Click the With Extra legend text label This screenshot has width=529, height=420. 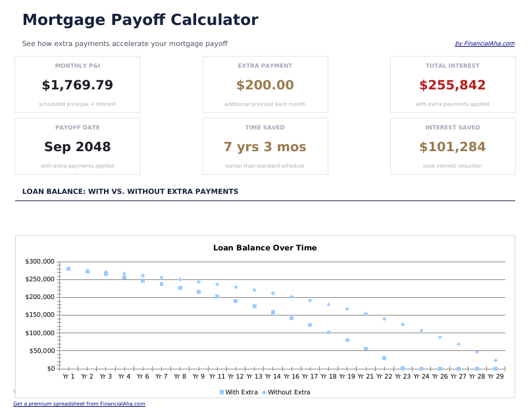click(241, 392)
